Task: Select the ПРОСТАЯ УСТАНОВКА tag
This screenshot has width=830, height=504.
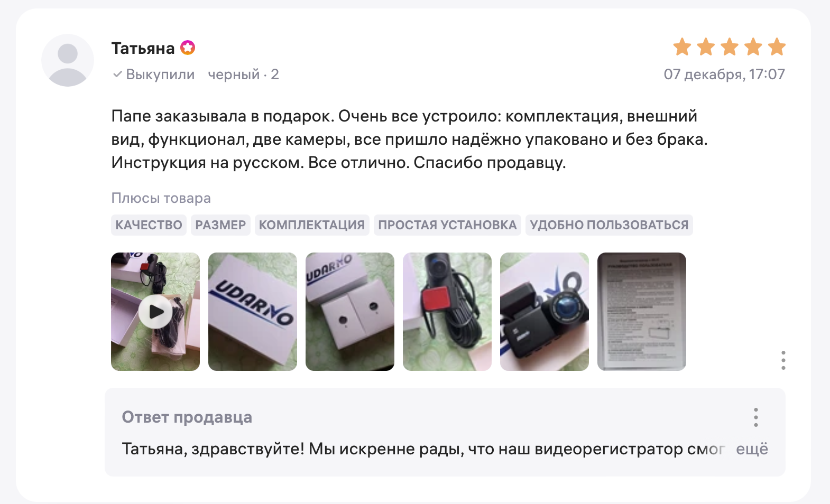Action: pyautogui.click(x=447, y=225)
